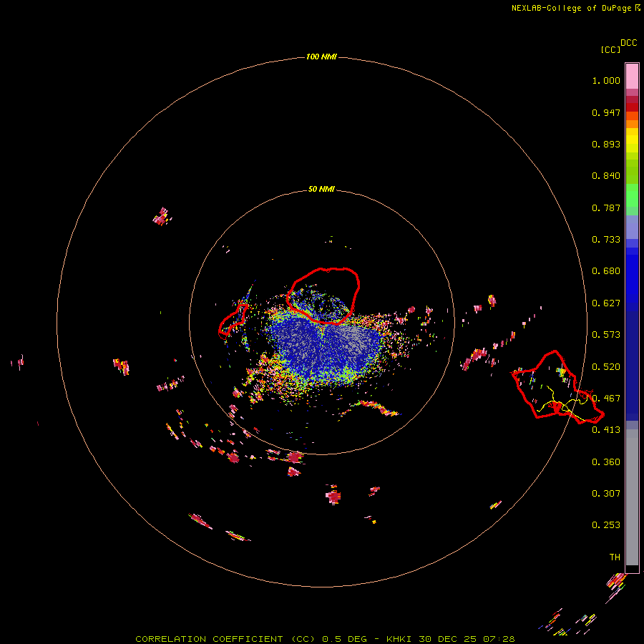
Task: Select the 1.000 legend value
Action: click(x=606, y=80)
